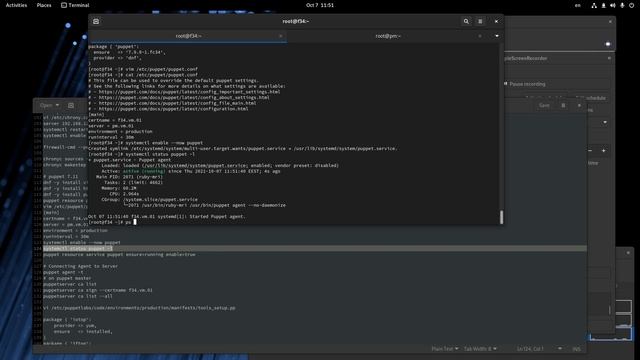This screenshot has width=640, height=360.
Task: Open the Terminal search magnifier
Action: click(x=466, y=21)
